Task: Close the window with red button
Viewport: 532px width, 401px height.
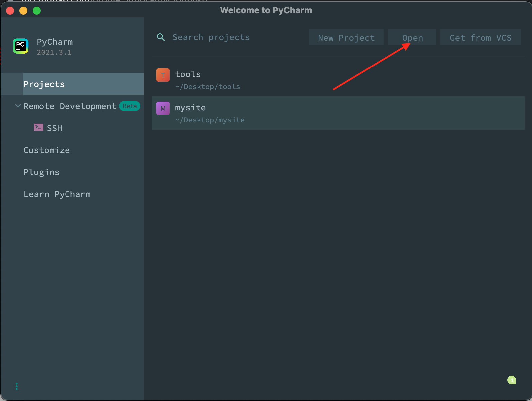Action: [10, 11]
